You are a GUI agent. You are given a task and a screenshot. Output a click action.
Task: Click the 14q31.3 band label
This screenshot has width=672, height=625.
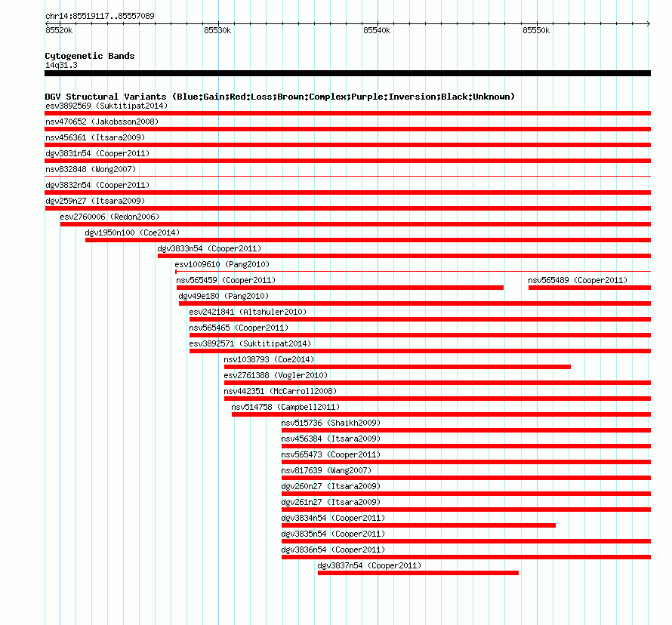tap(61, 65)
